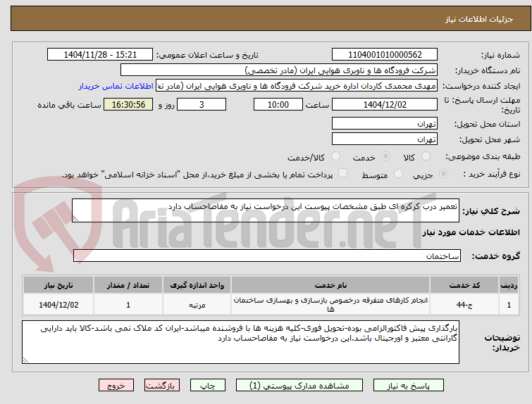Click the شهر محل تحویل field
This screenshot has width=532, height=404.
[385, 139]
